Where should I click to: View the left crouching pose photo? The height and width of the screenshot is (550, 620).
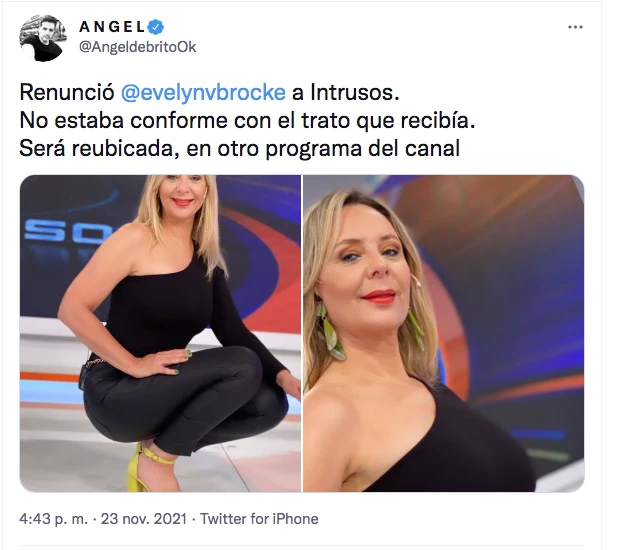coord(160,333)
